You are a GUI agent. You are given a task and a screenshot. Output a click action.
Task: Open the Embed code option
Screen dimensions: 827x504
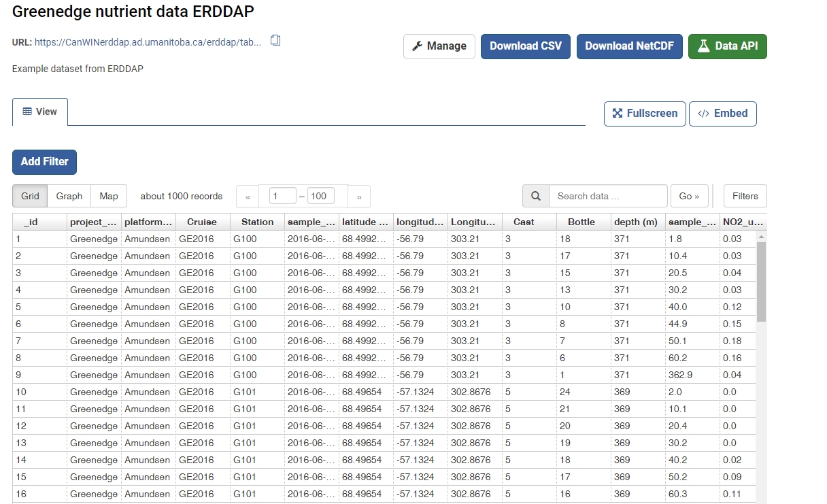click(723, 114)
